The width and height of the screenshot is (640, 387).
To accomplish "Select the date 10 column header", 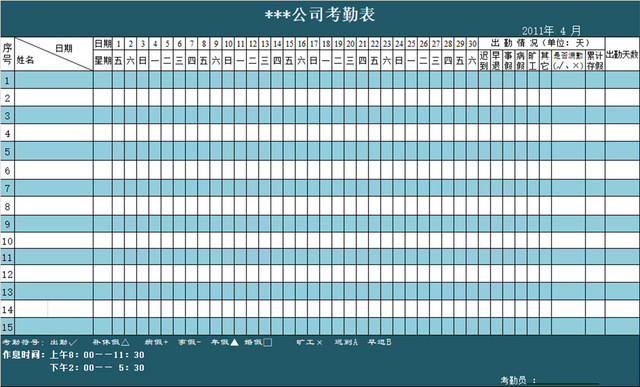I will (x=228, y=44).
